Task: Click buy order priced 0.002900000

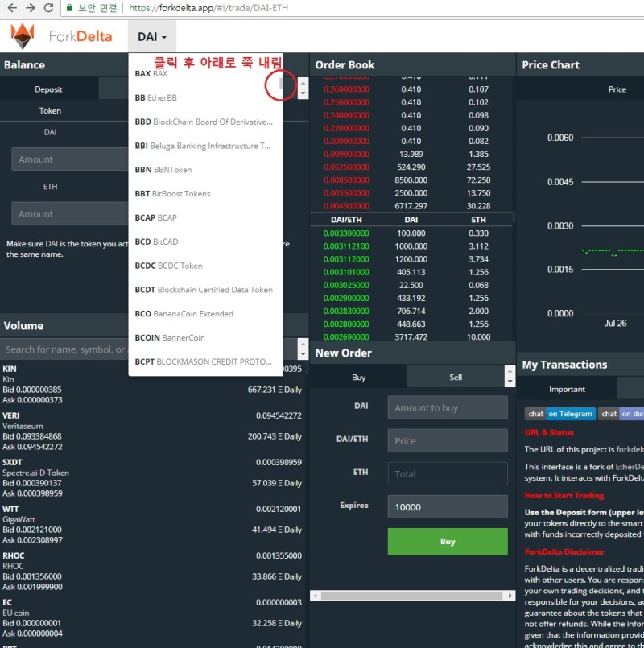Action: [x=411, y=298]
